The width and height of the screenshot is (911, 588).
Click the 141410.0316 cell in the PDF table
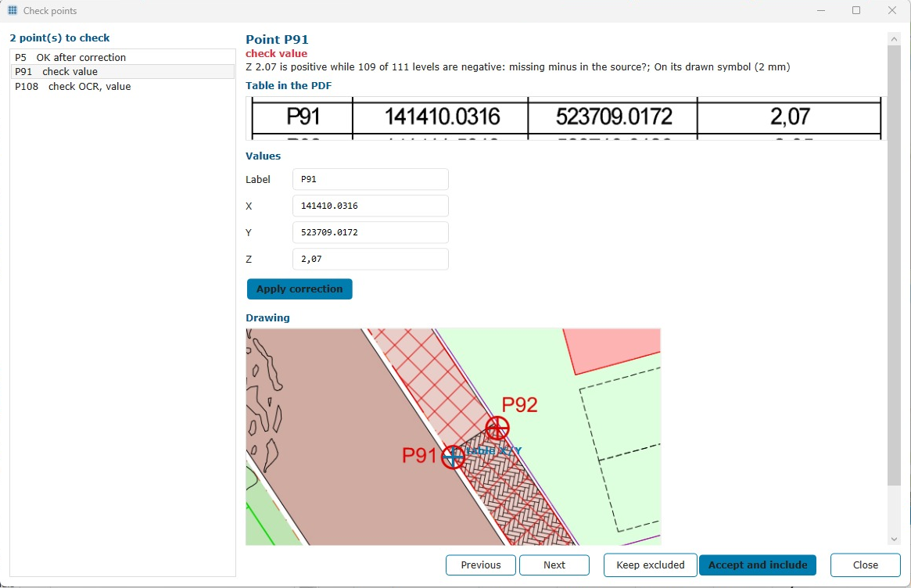pos(441,117)
